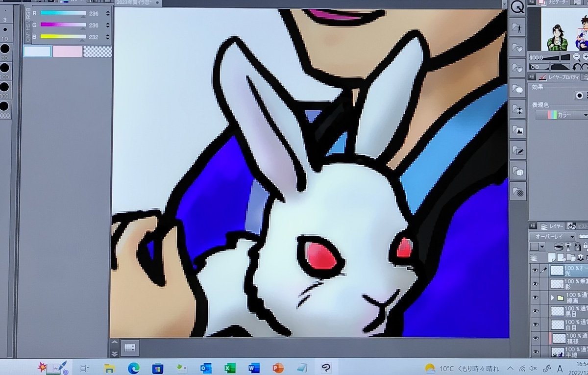This screenshot has height=375, width=588.
Task: Open the effect sparkle material folder
Action: pyautogui.click(x=516, y=110)
